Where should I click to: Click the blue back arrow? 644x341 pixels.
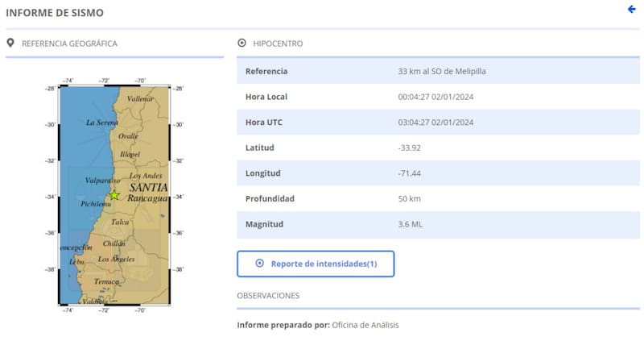[x=631, y=10]
